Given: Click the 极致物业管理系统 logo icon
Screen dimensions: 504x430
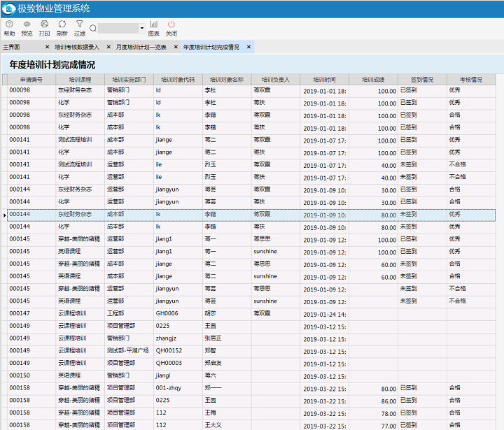Looking at the screenshot, I should [x=8, y=8].
